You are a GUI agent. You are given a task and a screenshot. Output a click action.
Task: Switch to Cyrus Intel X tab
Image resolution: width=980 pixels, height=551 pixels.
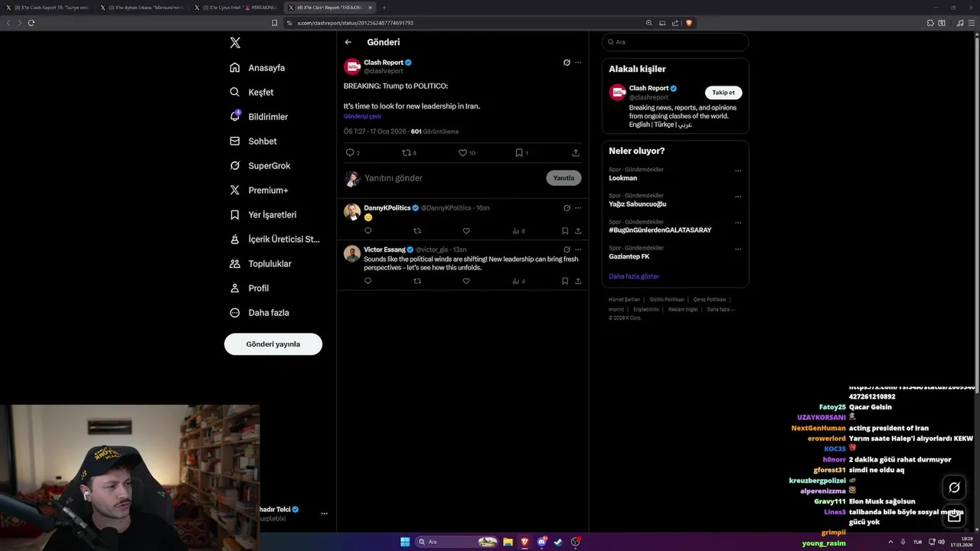pyautogui.click(x=236, y=8)
